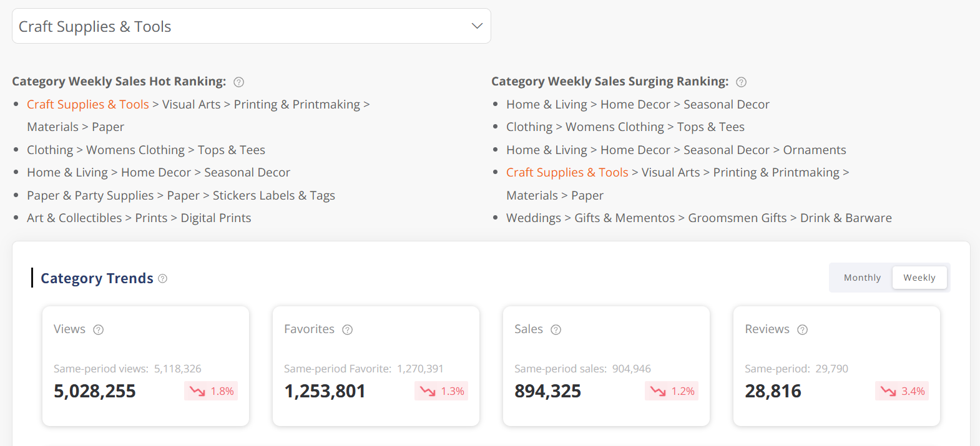Click the Reviews help icon
This screenshot has width=980, height=446.
[801, 329]
